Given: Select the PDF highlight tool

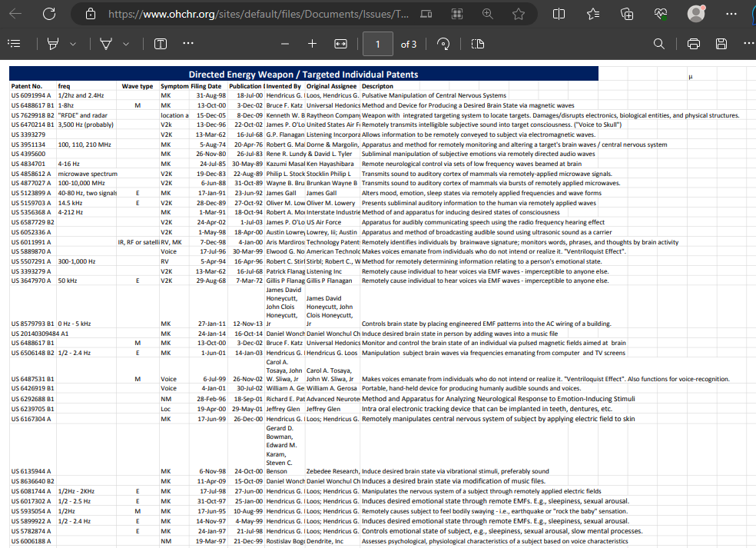Looking at the screenshot, I should coord(52,44).
